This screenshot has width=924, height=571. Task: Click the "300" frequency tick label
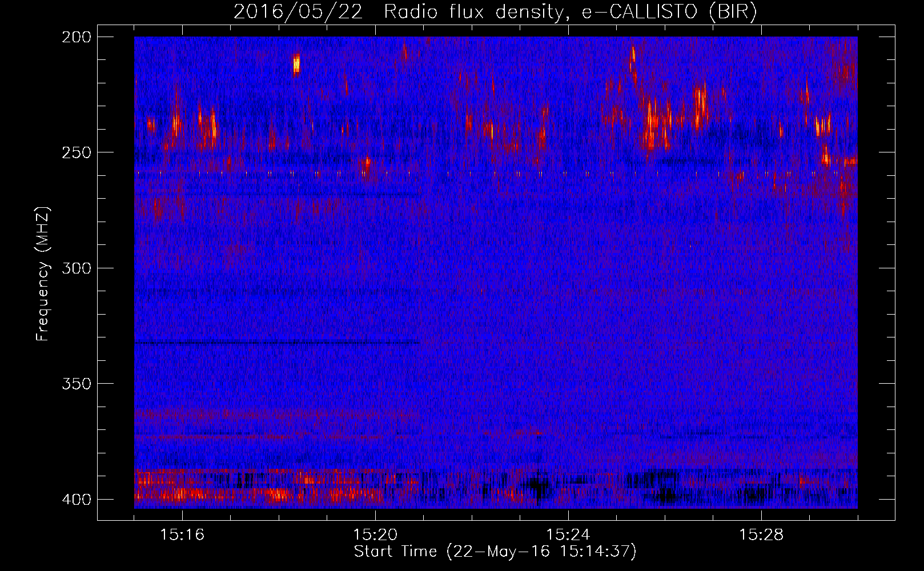point(75,268)
